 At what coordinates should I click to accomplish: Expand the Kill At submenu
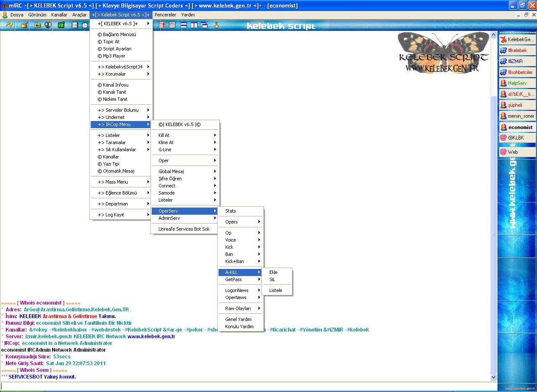(185, 135)
